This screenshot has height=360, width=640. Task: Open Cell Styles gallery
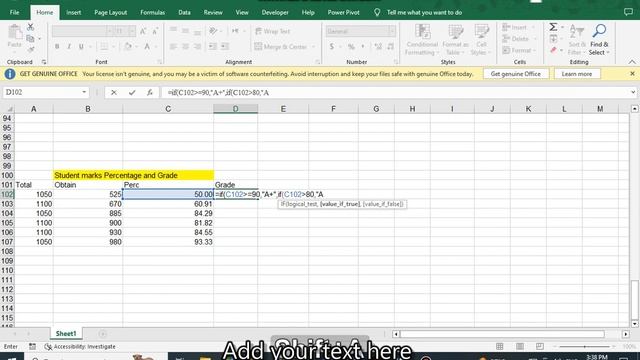coord(481,40)
